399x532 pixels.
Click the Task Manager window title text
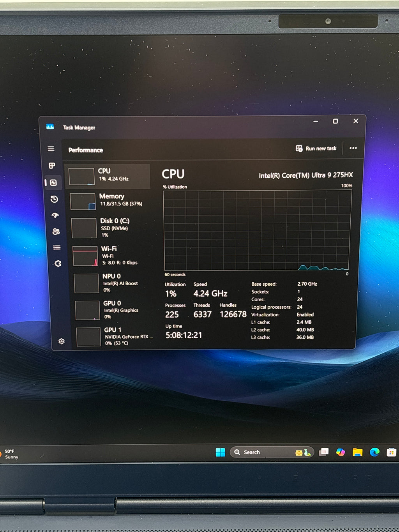click(x=79, y=127)
